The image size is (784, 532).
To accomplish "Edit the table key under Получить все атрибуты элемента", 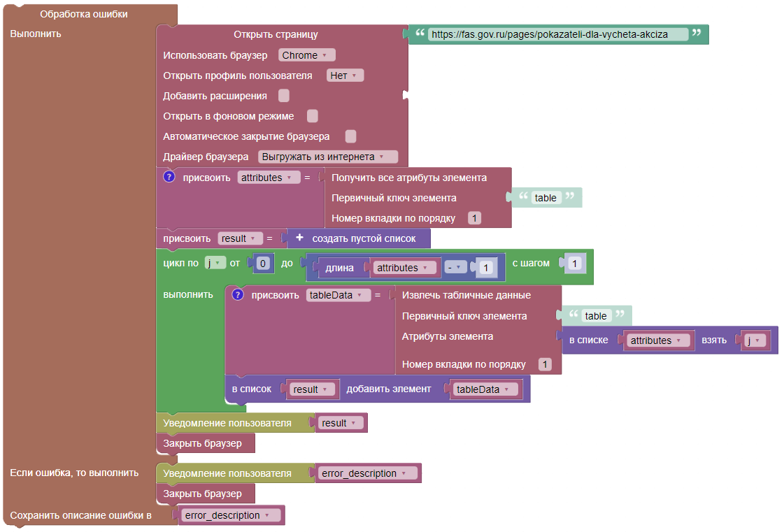I will [545, 198].
